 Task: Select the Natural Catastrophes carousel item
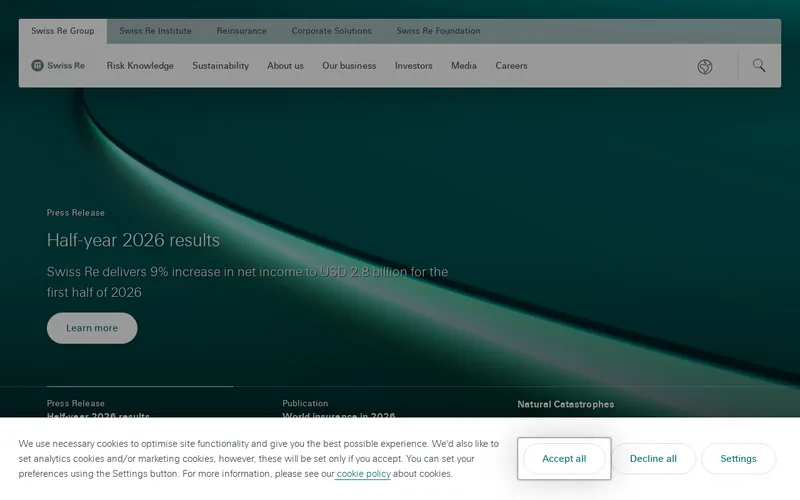coord(565,405)
